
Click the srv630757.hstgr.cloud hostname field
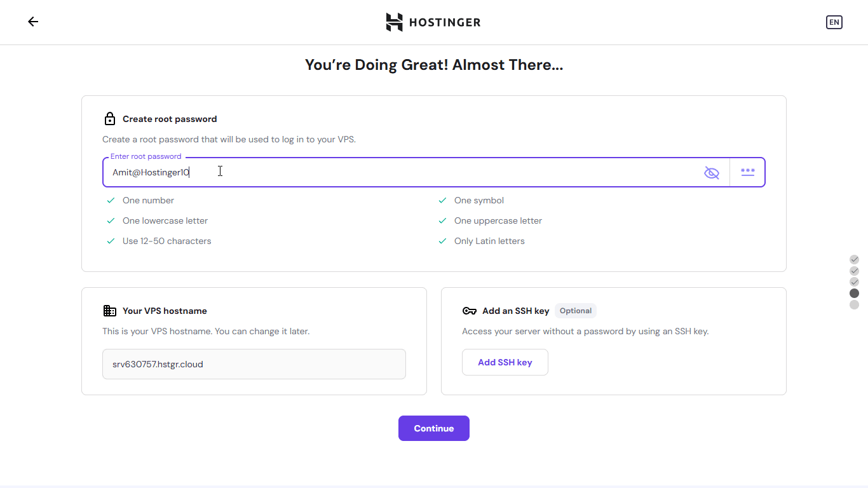(x=254, y=364)
